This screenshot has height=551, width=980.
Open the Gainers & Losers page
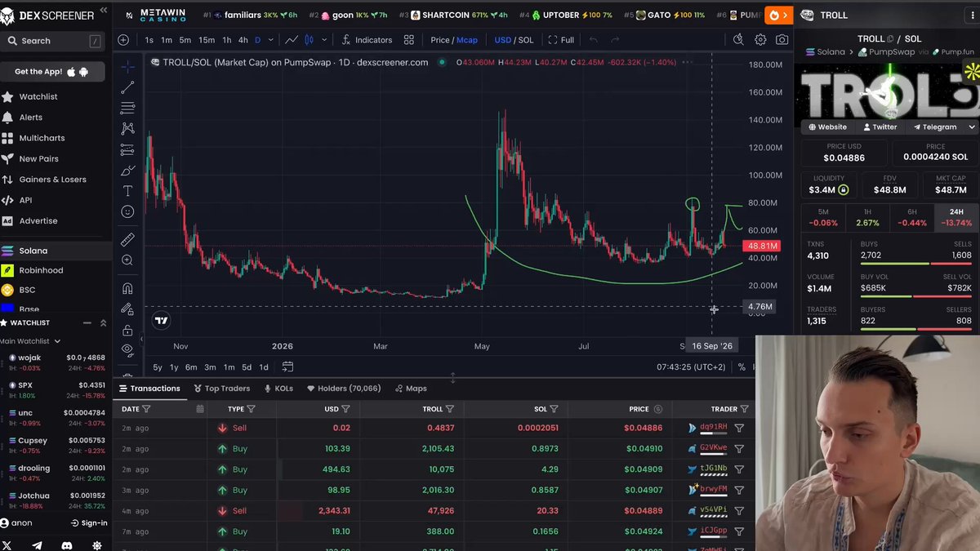[52, 180]
